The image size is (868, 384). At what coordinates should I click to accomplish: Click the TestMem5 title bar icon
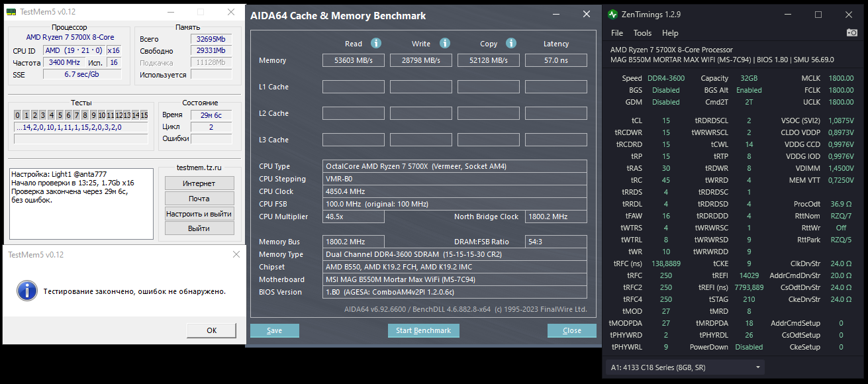(x=12, y=13)
